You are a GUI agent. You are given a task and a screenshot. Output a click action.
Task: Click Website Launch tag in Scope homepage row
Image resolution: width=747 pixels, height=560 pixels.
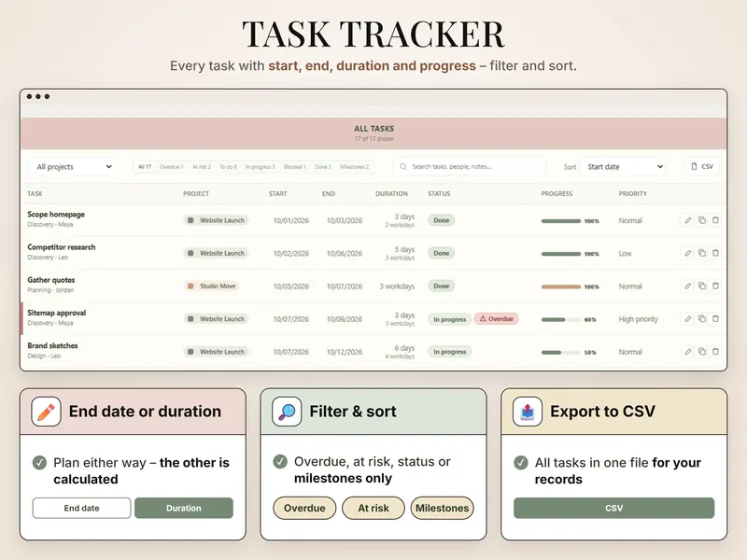[x=217, y=220]
